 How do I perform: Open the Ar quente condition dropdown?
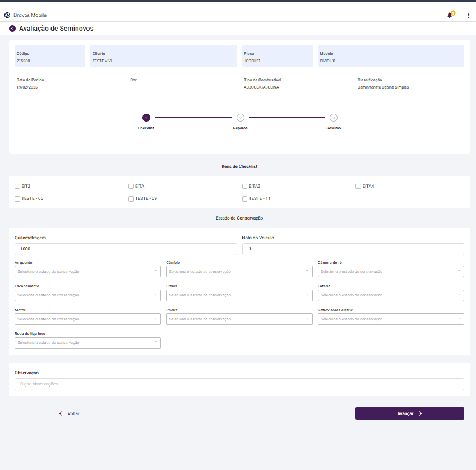(x=87, y=271)
